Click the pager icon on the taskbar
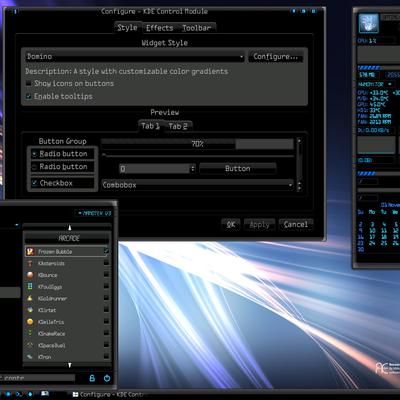This screenshot has height=400, width=400. tap(44, 394)
